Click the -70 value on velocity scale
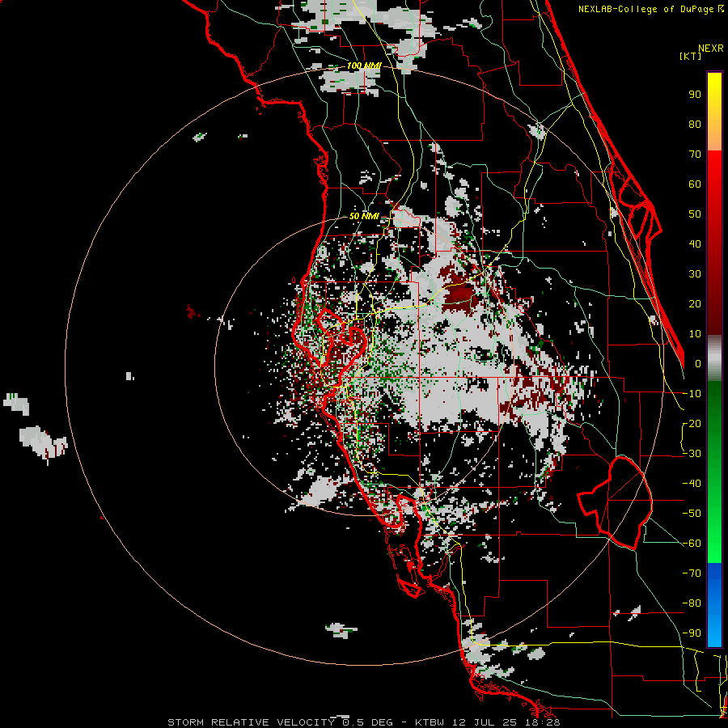This screenshot has width=728, height=728. tap(692, 574)
